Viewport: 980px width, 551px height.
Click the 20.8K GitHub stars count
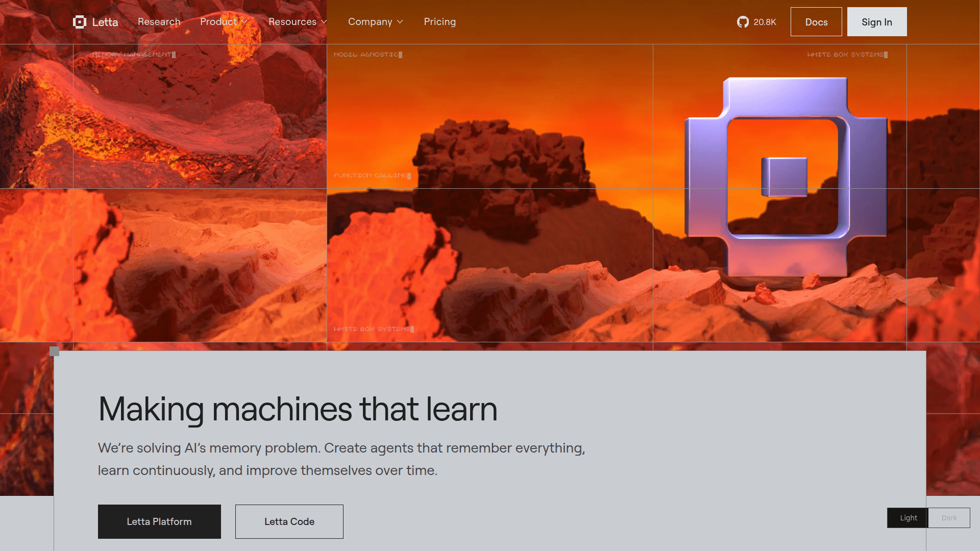(x=765, y=22)
